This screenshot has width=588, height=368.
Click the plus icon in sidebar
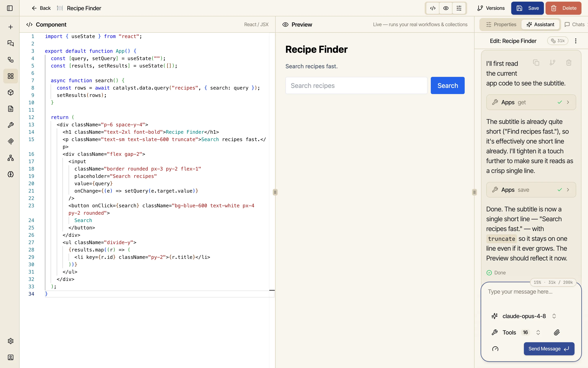click(x=10, y=27)
